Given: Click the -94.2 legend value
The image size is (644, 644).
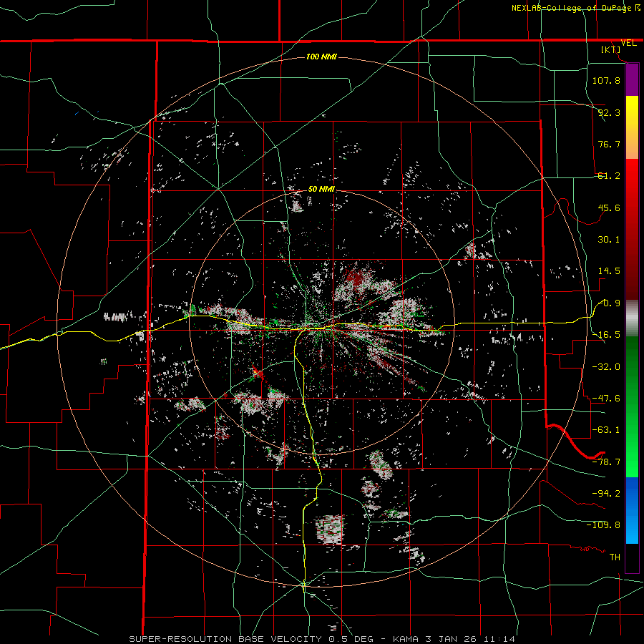Looking at the screenshot, I should (606, 494).
